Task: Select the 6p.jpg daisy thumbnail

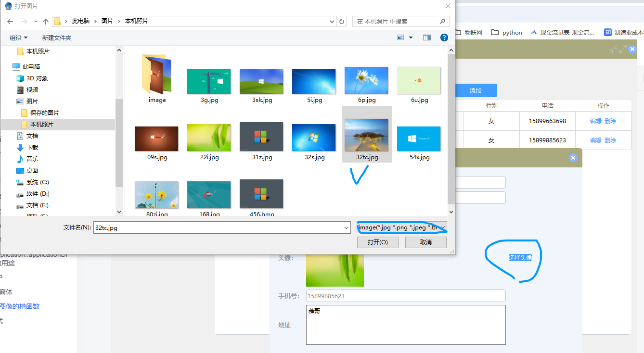Action: coord(366,80)
